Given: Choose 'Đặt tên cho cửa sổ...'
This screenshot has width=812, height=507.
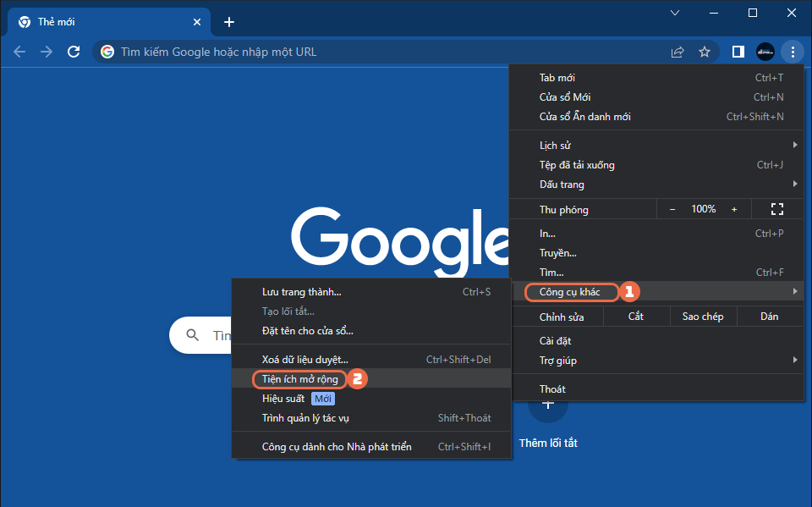Looking at the screenshot, I should 370,331.
